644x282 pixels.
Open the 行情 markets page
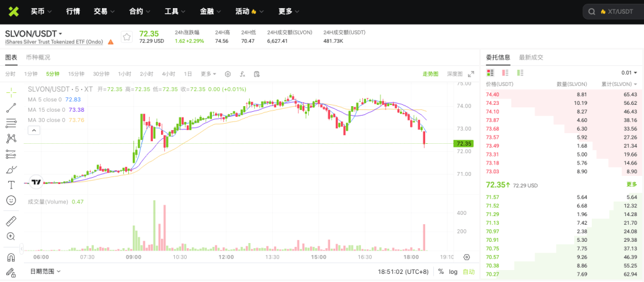[73, 11]
